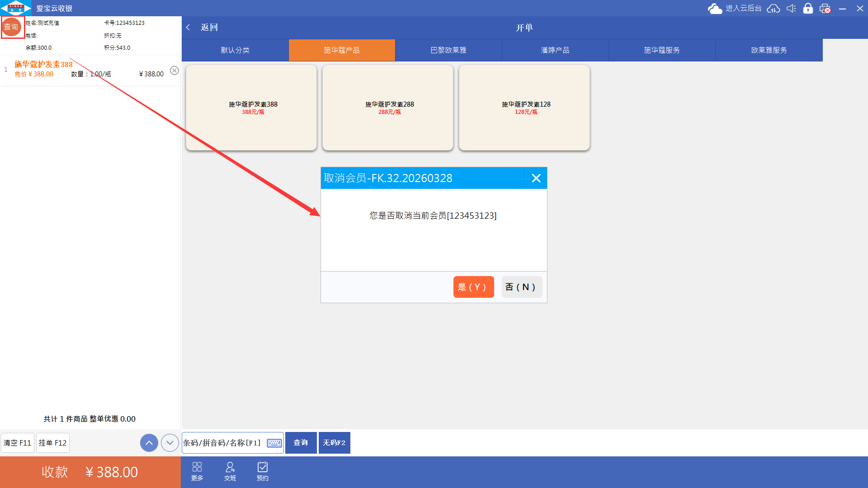Click the barcode/pinyin search input field
This screenshot has height=488, width=868.
click(x=223, y=443)
